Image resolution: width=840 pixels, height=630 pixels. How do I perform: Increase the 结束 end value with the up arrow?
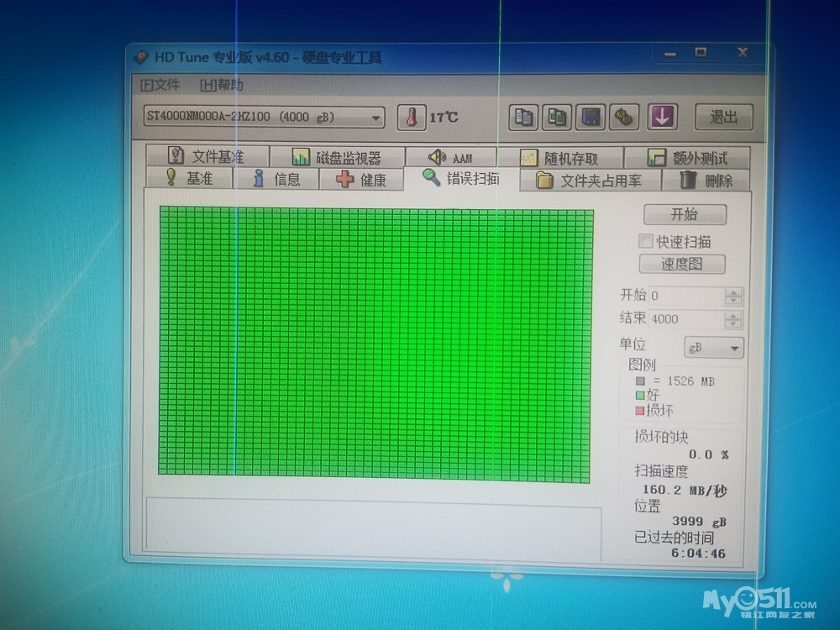(x=734, y=315)
